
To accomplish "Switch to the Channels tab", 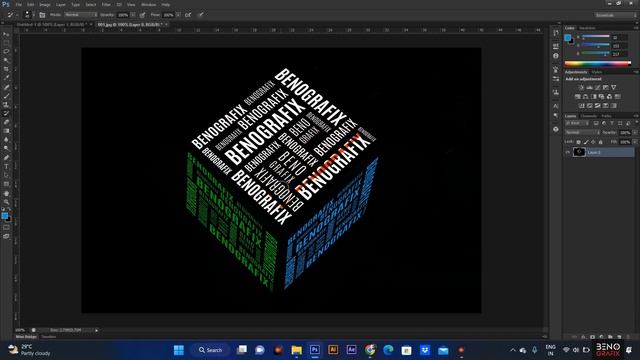I will click(x=589, y=116).
